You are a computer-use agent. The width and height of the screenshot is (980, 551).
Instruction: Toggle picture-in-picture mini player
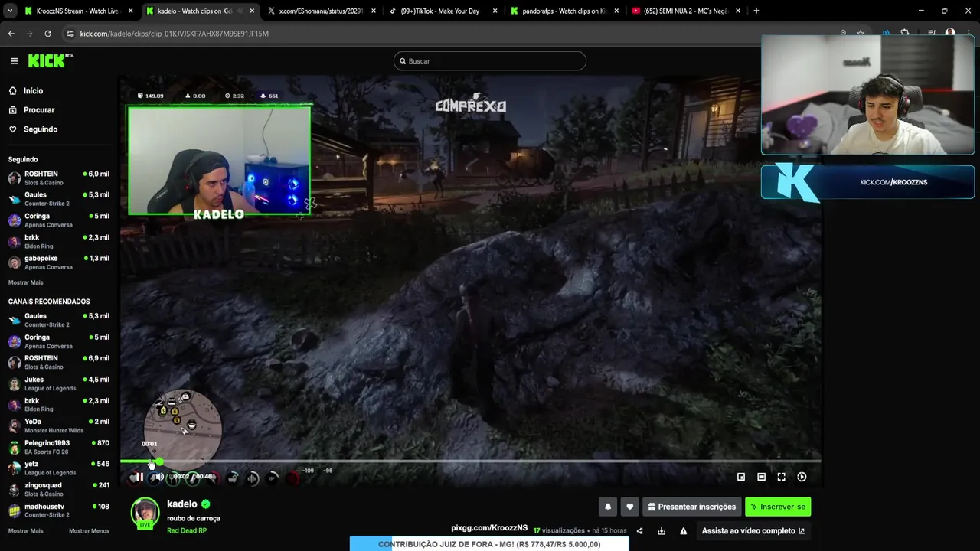[741, 477]
